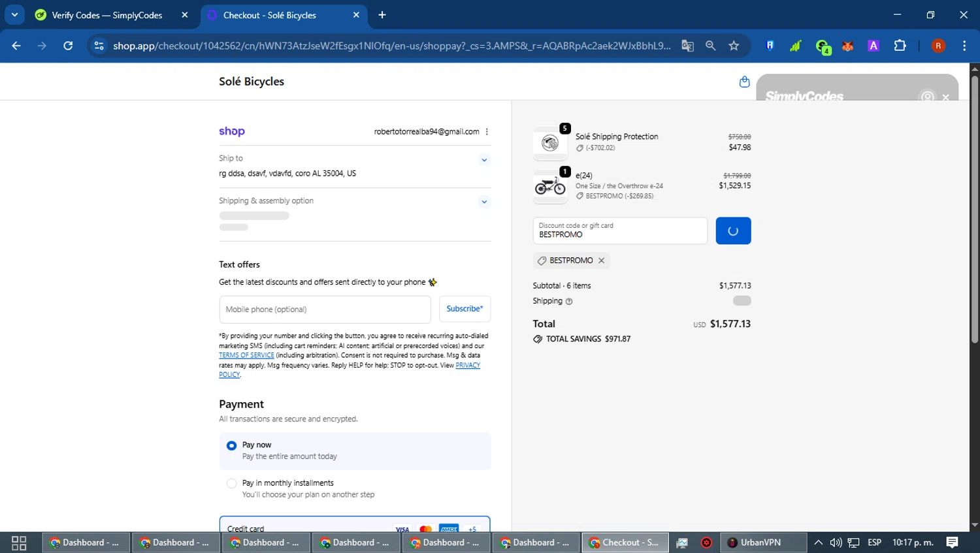Click the SimplyCodes extension icon in toolbar
The image size is (980, 553).
[823, 46]
